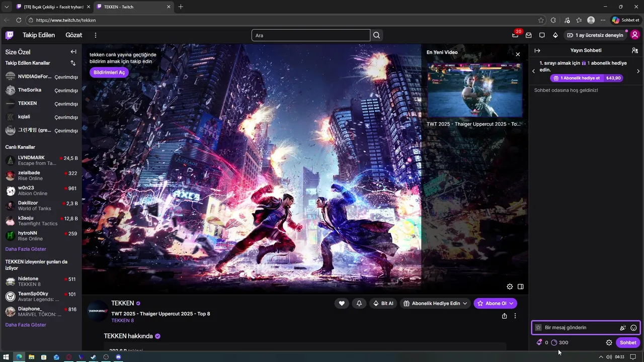Open player settings gear icon

pyautogui.click(x=510, y=287)
